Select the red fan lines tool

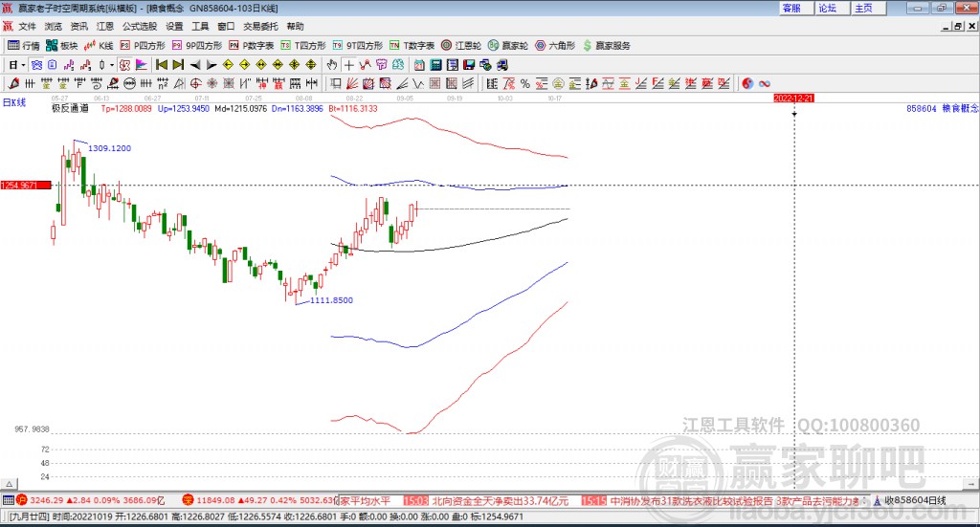pos(352,83)
